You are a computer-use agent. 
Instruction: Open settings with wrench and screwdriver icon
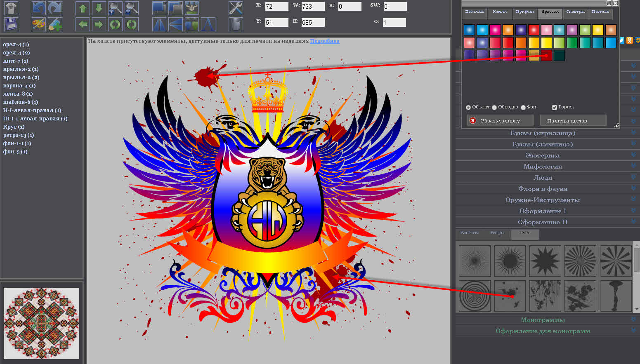tap(236, 8)
